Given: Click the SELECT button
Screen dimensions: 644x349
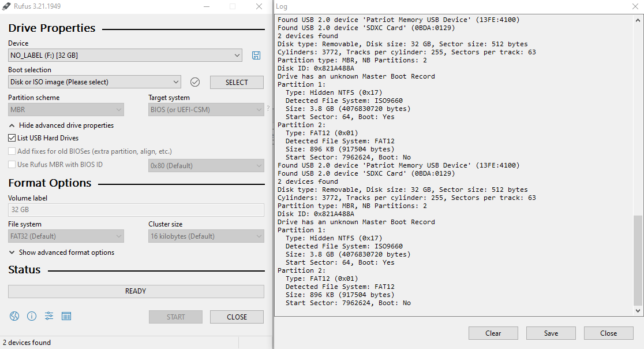Looking at the screenshot, I should (x=237, y=82).
